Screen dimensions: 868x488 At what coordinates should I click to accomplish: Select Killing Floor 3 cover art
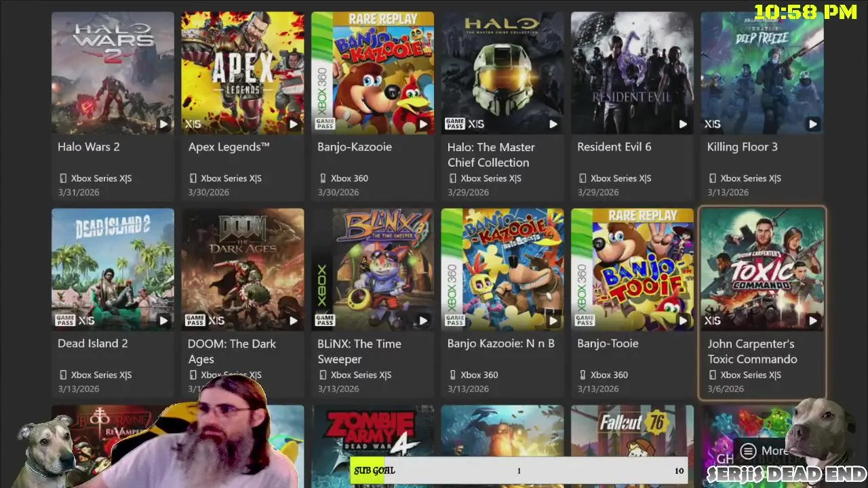[x=762, y=73]
